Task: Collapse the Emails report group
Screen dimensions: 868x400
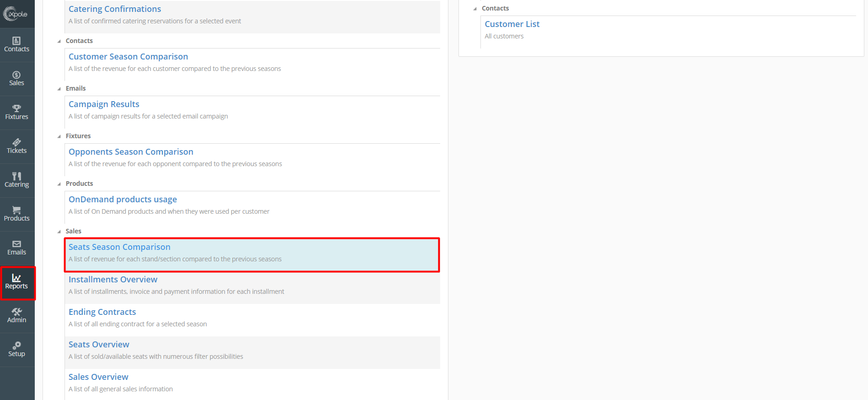Action: pyautogui.click(x=59, y=89)
